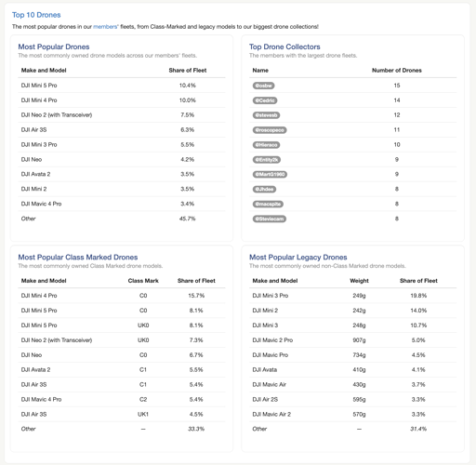The height and width of the screenshot is (465, 476).
Task: Select the 249g weight cell
Action: 359,296
